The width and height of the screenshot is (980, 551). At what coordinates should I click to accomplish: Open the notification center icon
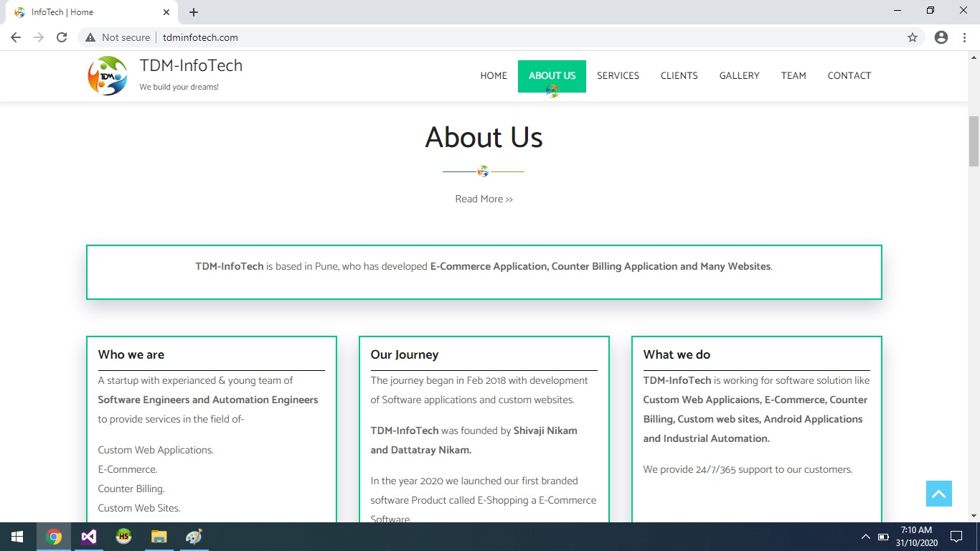(x=956, y=537)
